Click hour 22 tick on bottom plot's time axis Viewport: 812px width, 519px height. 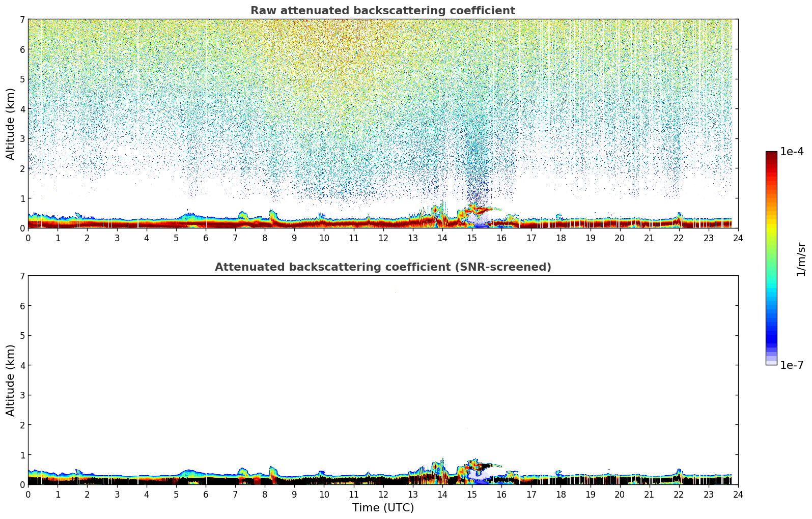[679, 495]
